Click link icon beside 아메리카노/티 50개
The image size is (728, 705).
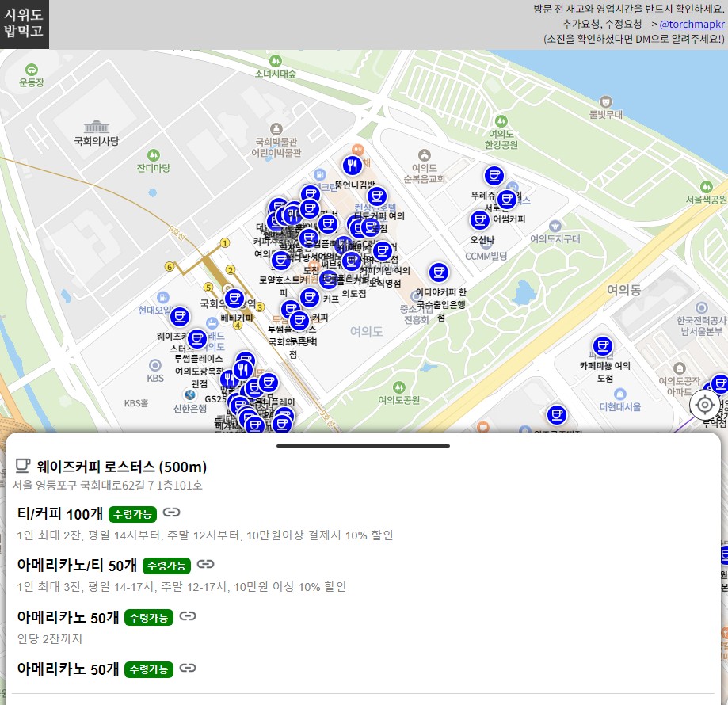[205, 564]
